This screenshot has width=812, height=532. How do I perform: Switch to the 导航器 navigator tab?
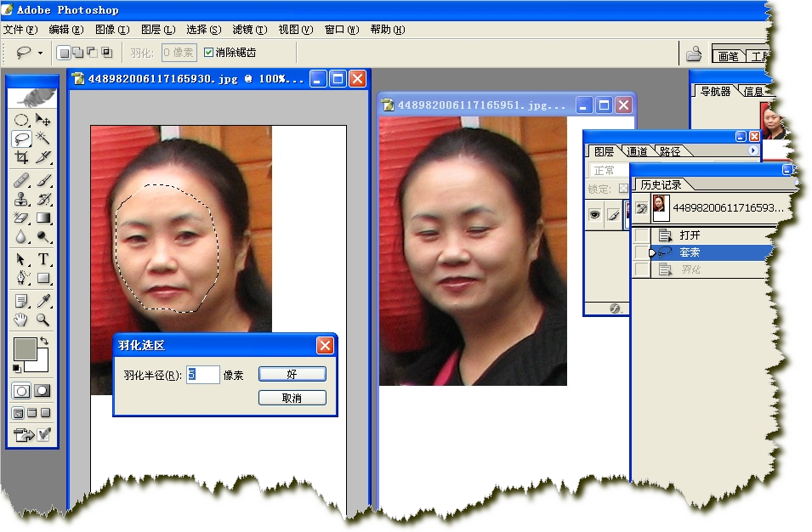click(715, 92)
